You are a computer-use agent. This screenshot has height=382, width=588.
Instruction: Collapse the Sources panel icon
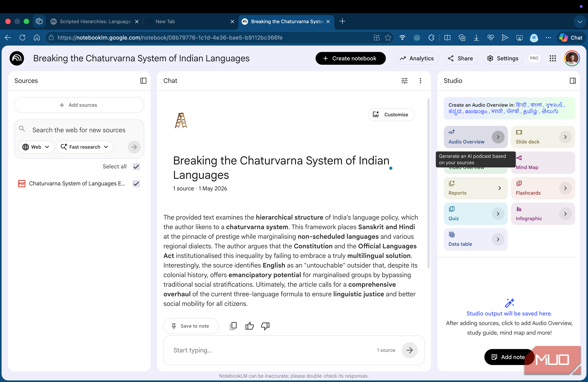(x=143, y=81)
